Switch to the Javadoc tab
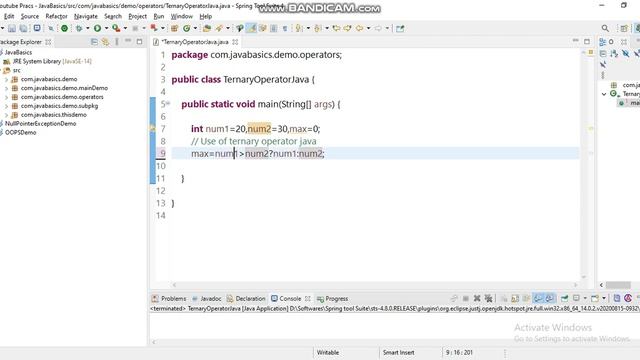The height and width of the screenshot is (360, 640). tap(207, 298)
